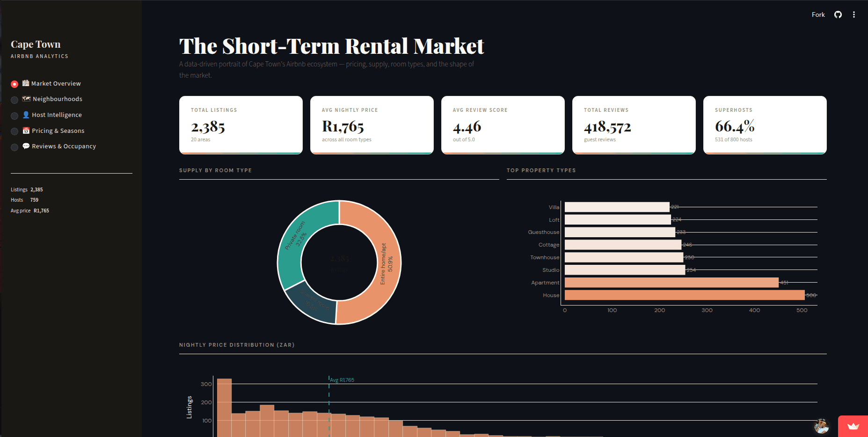Open the GitHub repository icon
The width and height of the screenshot is (868, 437).
tap(838, 15)
